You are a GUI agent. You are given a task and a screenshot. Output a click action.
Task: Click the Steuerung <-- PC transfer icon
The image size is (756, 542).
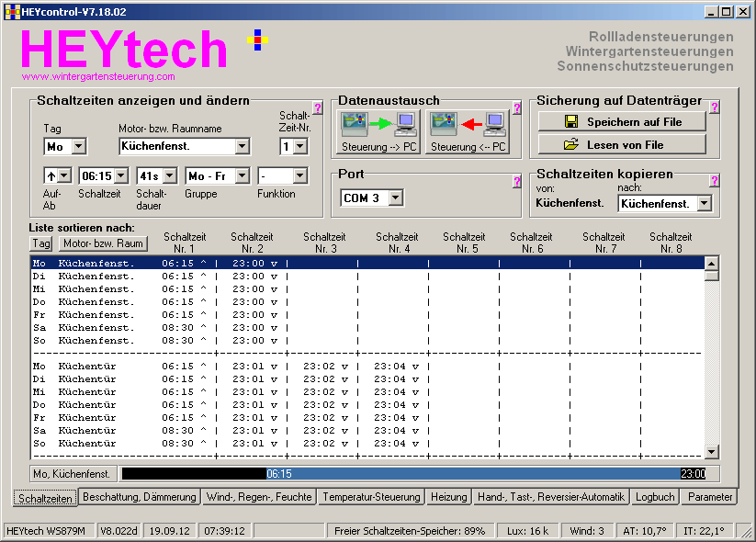(x=468, y=132)
